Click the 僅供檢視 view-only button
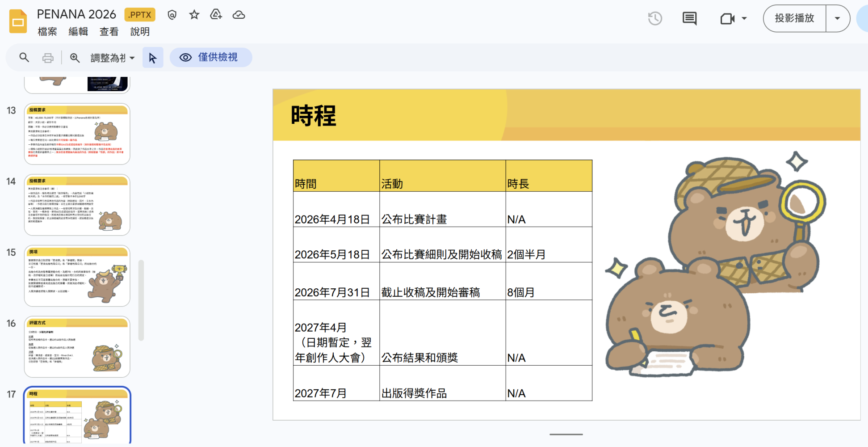Viewport: 868px width, 447px height. pyautogui.click(x=211, y=57)
